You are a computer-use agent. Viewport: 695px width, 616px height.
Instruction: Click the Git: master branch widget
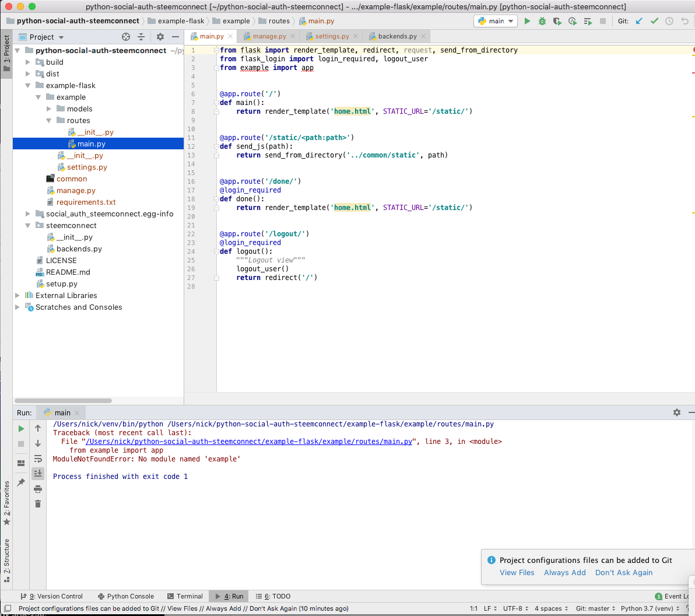click(x=595, y=608)
